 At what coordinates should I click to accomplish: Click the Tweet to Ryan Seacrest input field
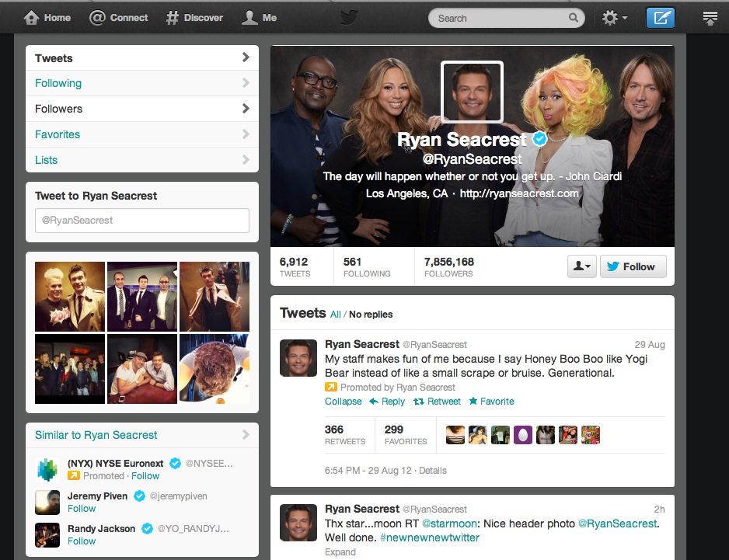(141, 221)
